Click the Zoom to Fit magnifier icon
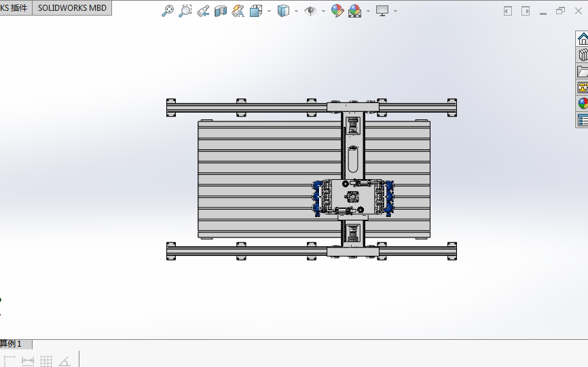This screenshot has width=588, height=367. click(167, 11)
